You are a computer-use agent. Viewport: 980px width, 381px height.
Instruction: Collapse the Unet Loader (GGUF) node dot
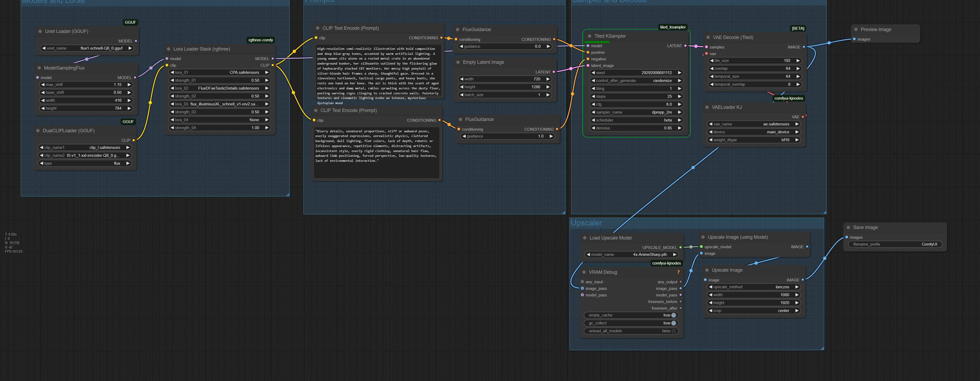pos(40,32)
